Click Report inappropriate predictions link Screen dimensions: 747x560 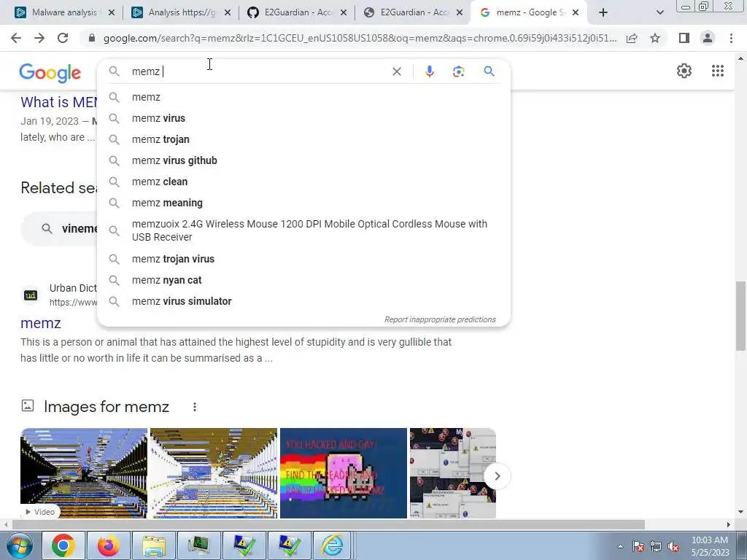[x=440, y=319]
